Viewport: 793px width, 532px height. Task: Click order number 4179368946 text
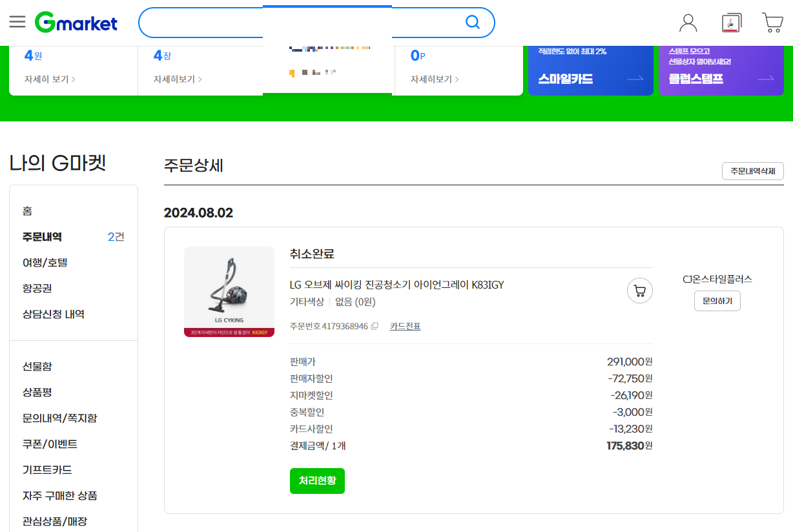(345, 327)
